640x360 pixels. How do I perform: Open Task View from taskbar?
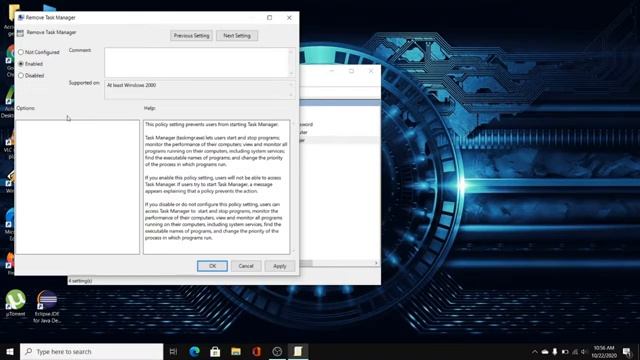[x=173, y=351]
